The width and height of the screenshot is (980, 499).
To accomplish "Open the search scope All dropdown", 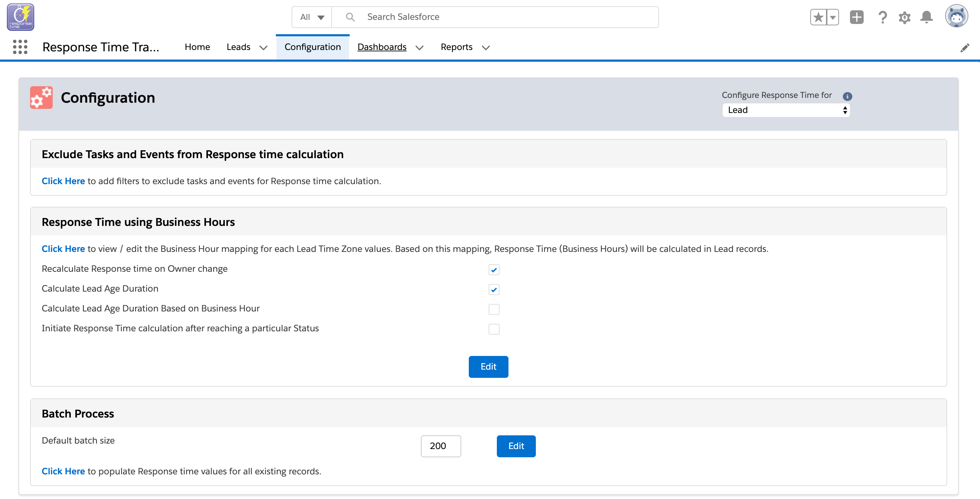I will click(312, 17).
